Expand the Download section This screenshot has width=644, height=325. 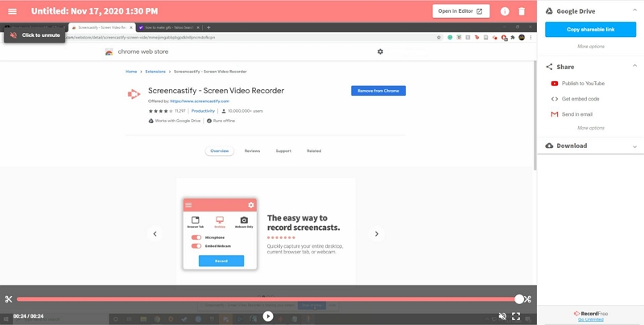634,146
